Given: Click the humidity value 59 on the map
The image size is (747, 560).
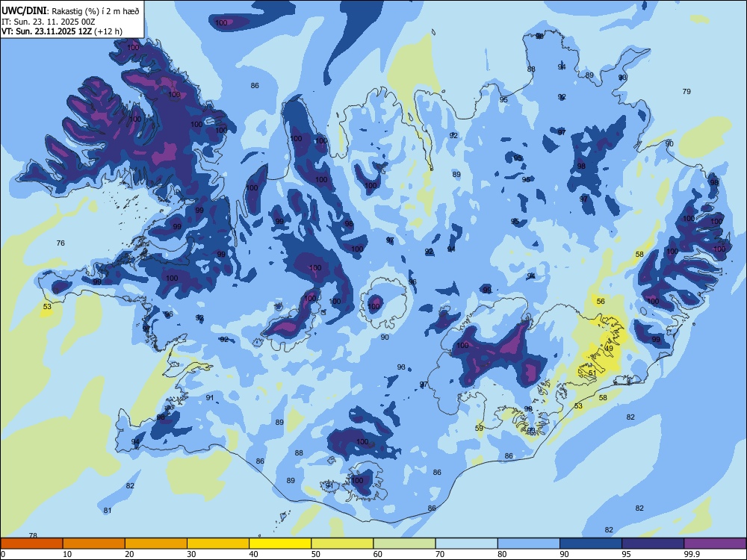Looking at the screenshot, I should (480, 428).
